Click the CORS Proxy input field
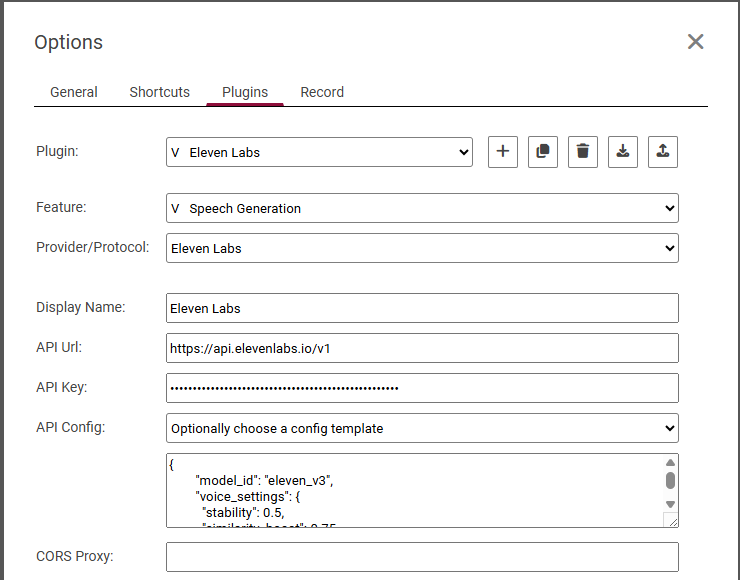Viewport: 740px width, 580px height. coord(422,557)
